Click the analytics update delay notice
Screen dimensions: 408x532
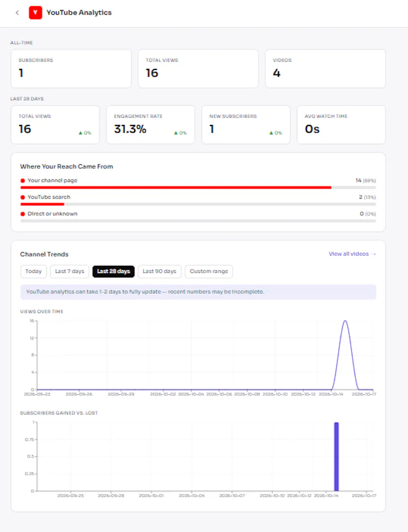(198, 292)
